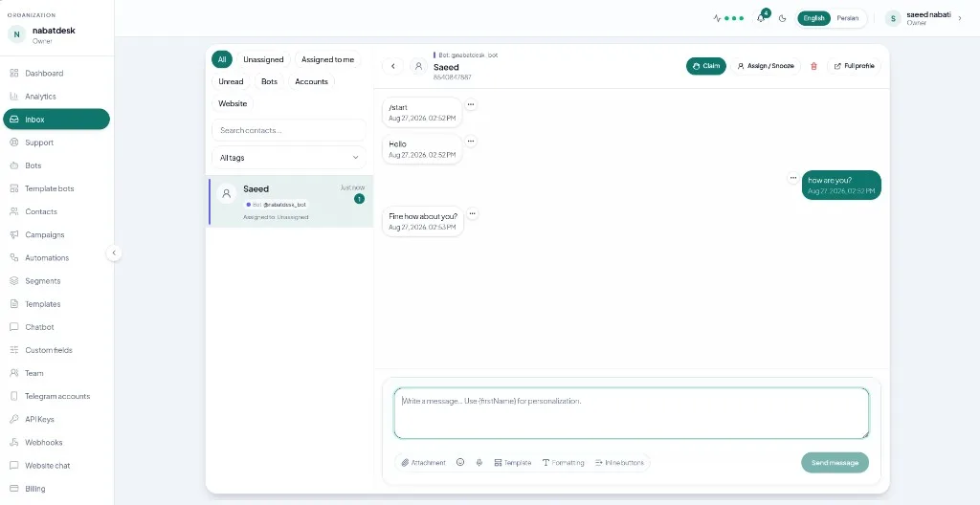Open Assign / Snooze options

pyautogui.click(x=765, y=66)
